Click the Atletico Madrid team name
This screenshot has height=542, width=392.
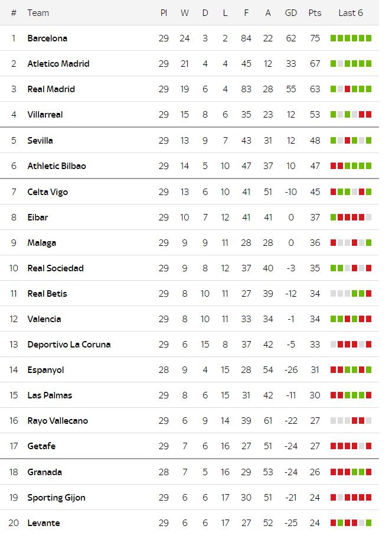(x=58, y=64)
